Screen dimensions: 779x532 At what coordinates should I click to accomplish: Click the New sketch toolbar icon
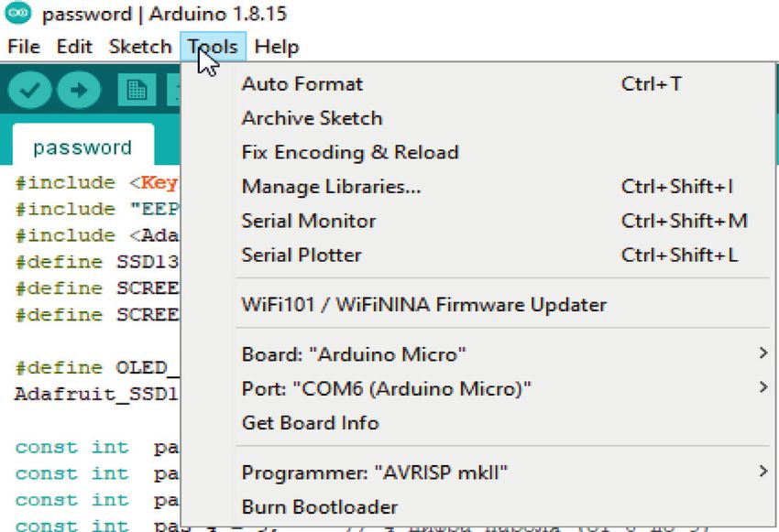tap(137, 90)
